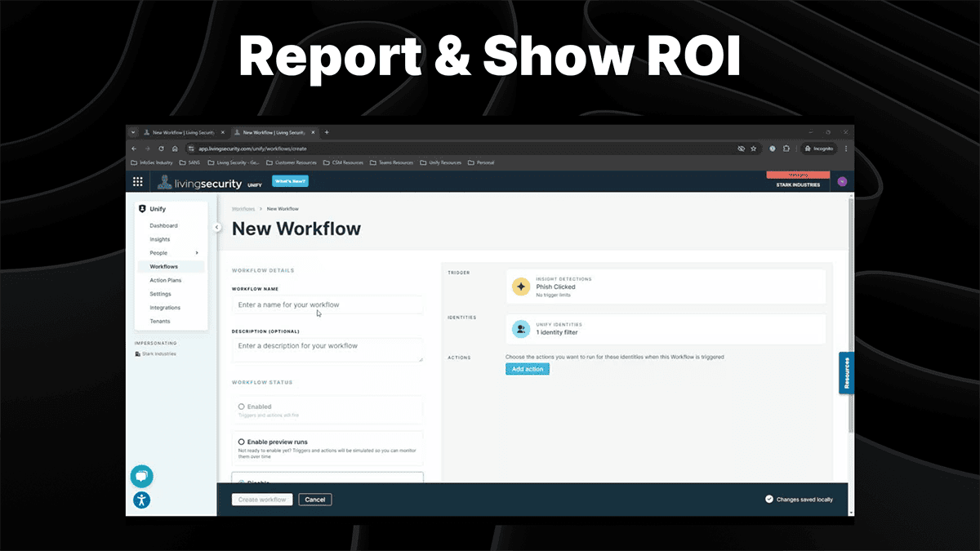Image resolution: width=980 pixels, height=551 pixels.
Task: Collapse the left sidebar with chevron
Action: tap(217, 227)
